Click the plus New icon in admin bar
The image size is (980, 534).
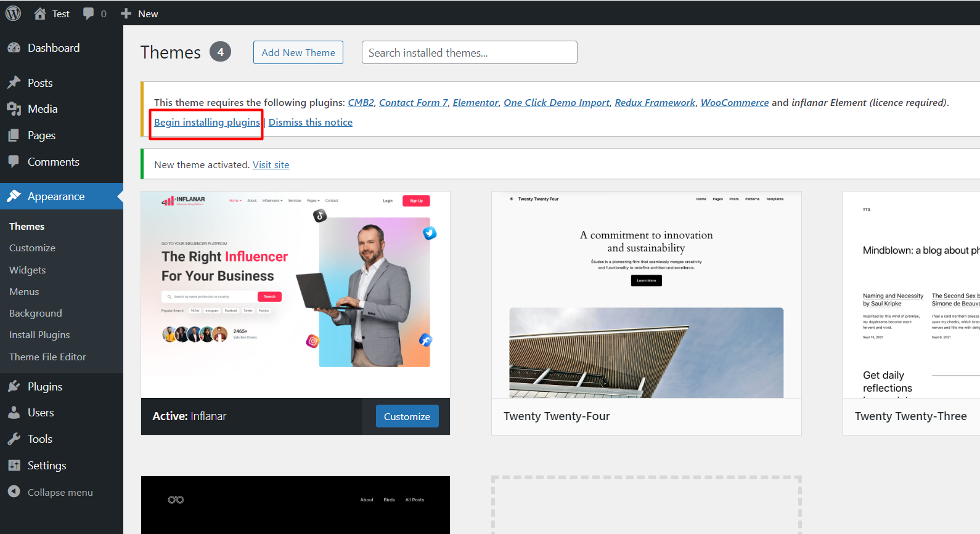[126, 14]
